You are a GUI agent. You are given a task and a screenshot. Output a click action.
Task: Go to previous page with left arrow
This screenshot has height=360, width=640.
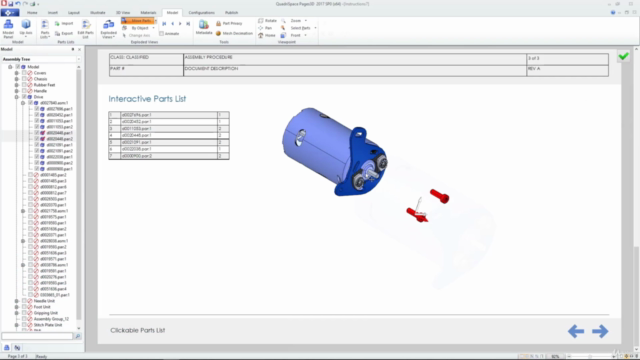[576, 331]
